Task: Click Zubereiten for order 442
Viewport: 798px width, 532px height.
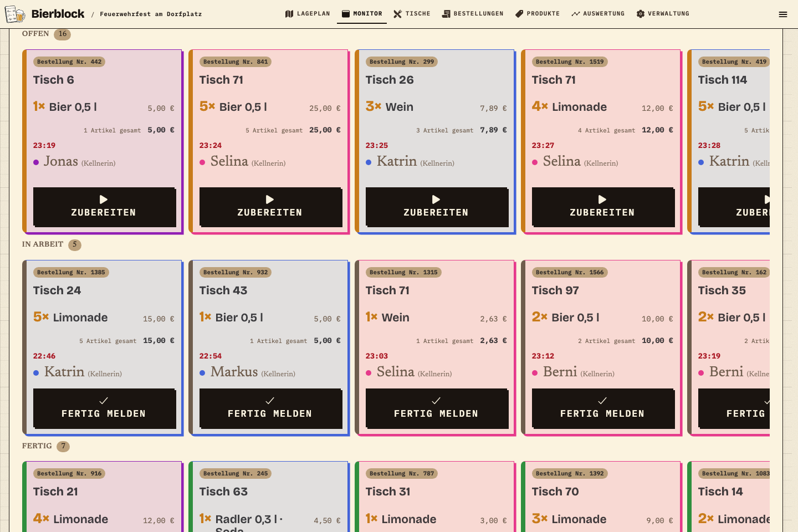Action: point(104,207)
